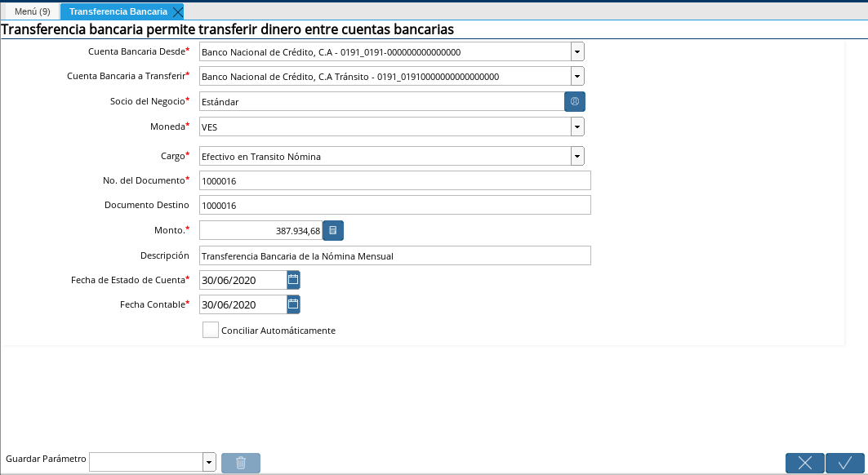Open the Cuenta Bancaria a Transferir dropdown

578,76
